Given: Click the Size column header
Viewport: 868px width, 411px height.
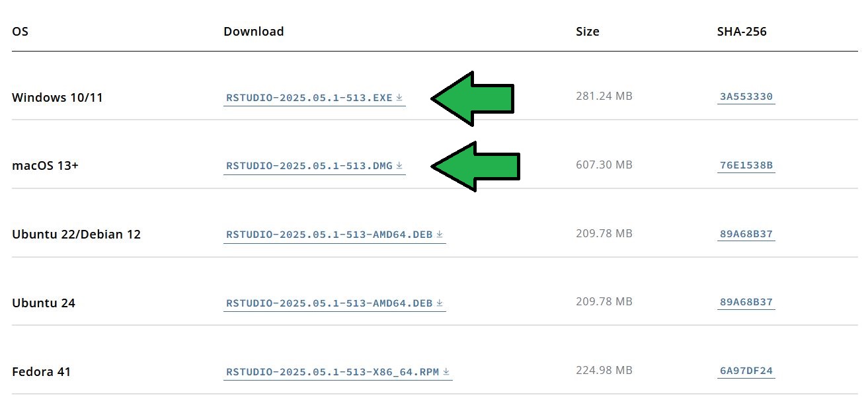Looking at the screenshot, I should (588, 31).
